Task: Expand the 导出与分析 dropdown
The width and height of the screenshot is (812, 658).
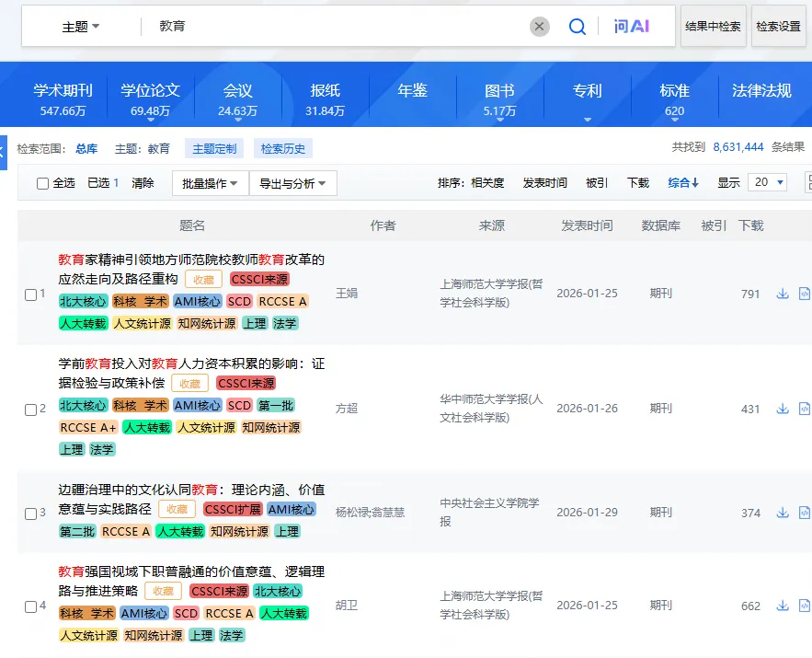Action: pyautogui.click(x=292, y=183)
